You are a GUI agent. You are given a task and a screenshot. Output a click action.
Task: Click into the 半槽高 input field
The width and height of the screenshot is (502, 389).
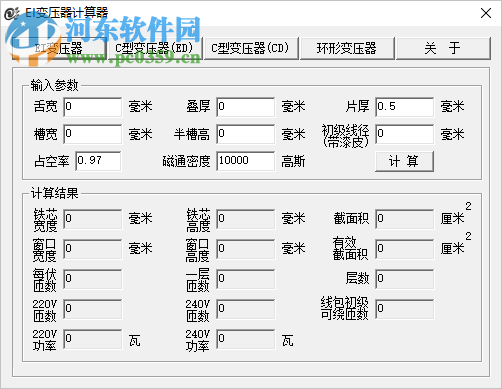(246, 134)
